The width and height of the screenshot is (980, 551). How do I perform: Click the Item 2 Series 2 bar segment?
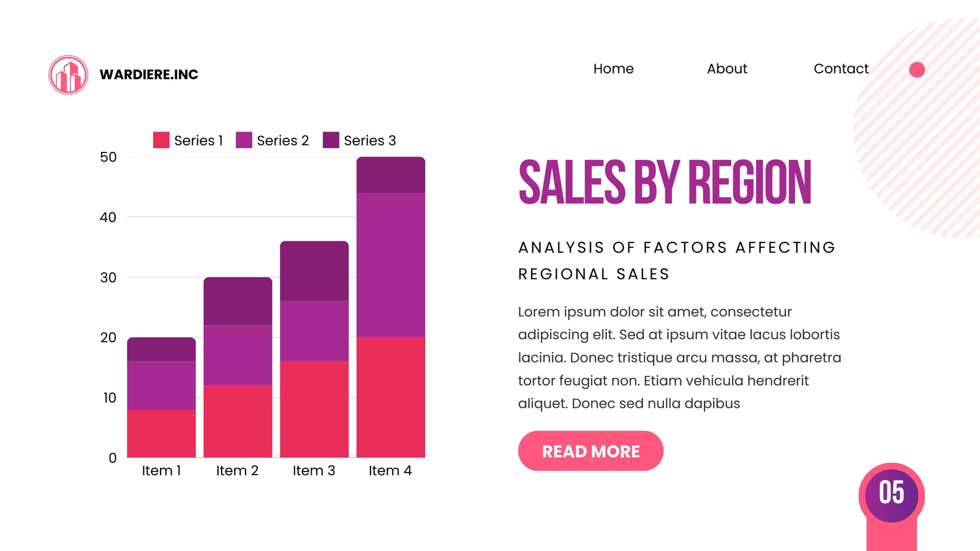pyautogui.click(x=238, y=355)
